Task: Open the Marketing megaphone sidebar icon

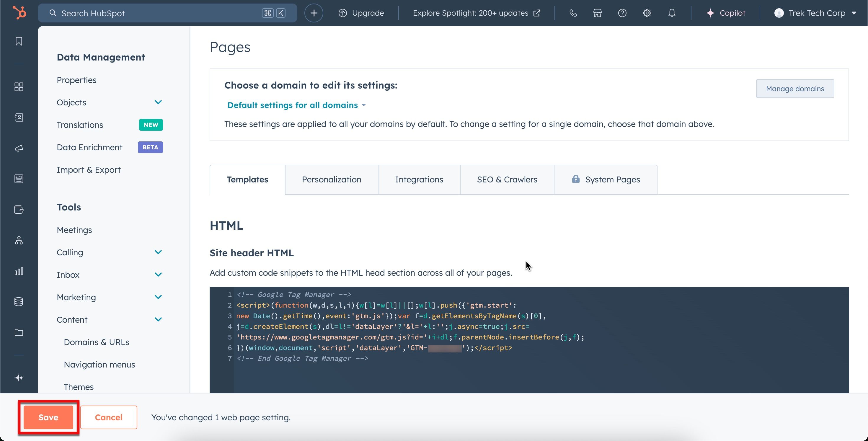Action: [x=19, y=148]
